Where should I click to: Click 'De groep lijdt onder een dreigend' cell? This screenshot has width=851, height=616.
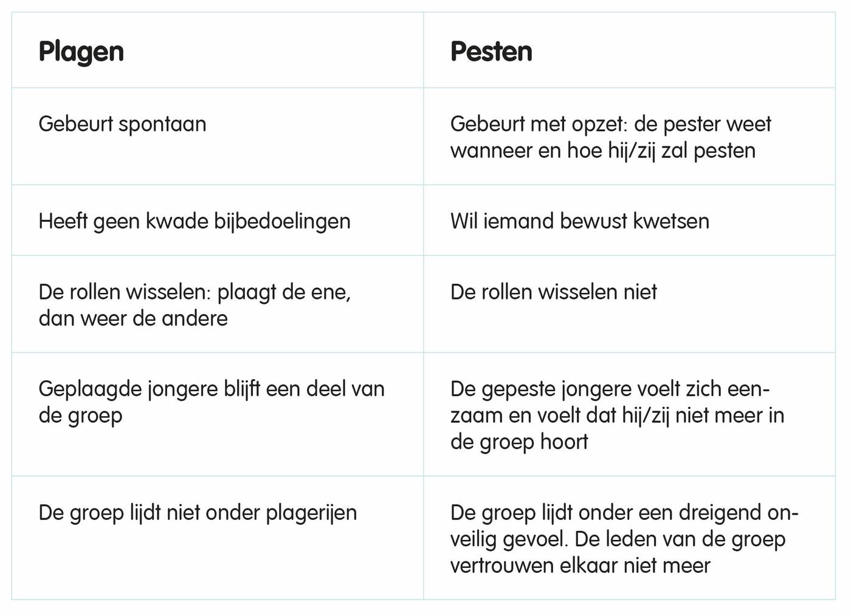coord(629,538)
